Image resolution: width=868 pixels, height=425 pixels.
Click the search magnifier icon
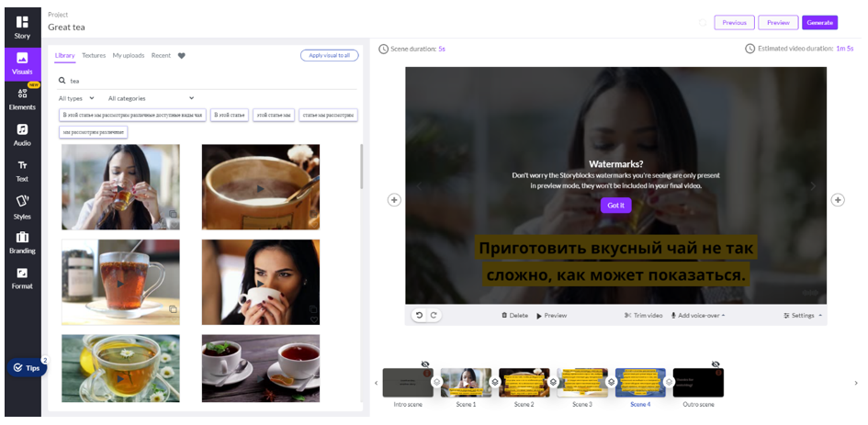pyautogui.click(x=62, y=81)
